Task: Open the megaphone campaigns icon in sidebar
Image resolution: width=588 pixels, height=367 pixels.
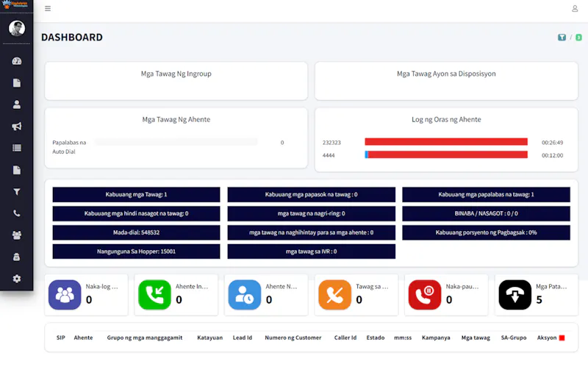Action: click(16, 127)
